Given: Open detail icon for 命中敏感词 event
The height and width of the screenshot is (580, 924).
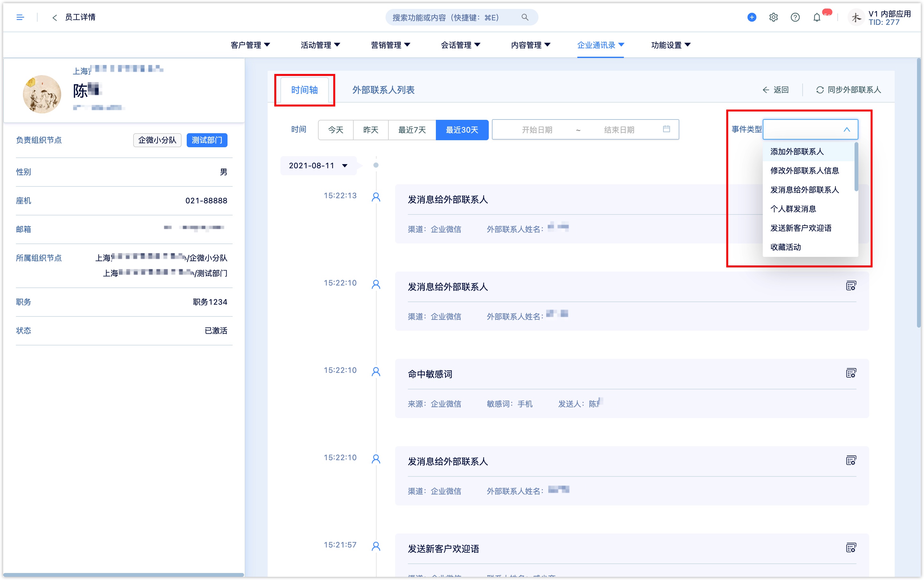Looking at the screenshot, I should pos(851,373).
